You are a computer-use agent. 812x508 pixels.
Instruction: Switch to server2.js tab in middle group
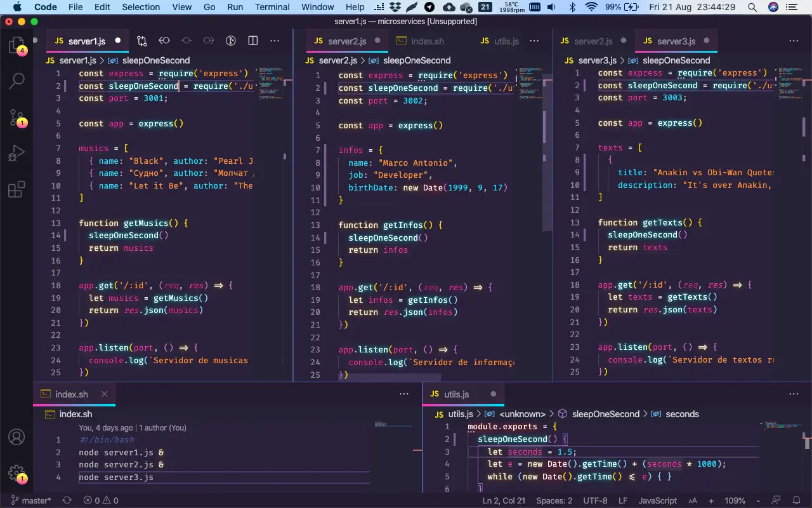coord(346,41)
